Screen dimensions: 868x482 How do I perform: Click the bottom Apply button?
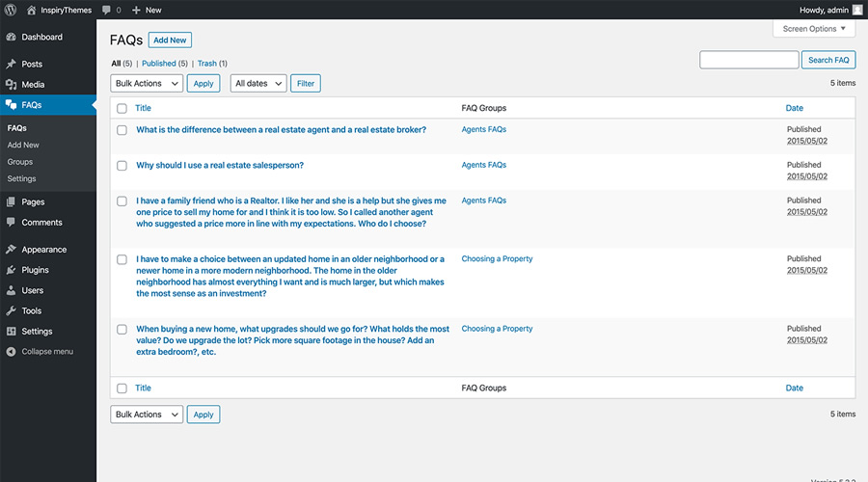(203, 415)
